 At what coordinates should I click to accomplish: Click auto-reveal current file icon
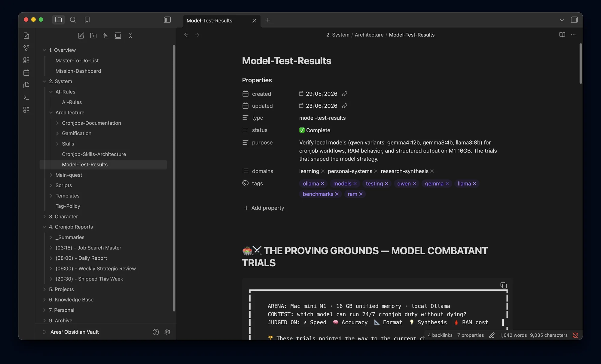118,35
